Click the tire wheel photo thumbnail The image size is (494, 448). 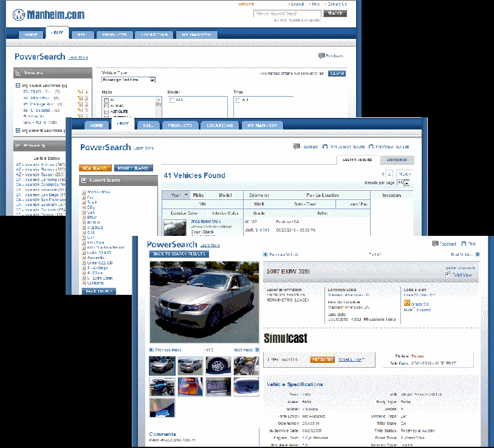(x=218, y=366)
